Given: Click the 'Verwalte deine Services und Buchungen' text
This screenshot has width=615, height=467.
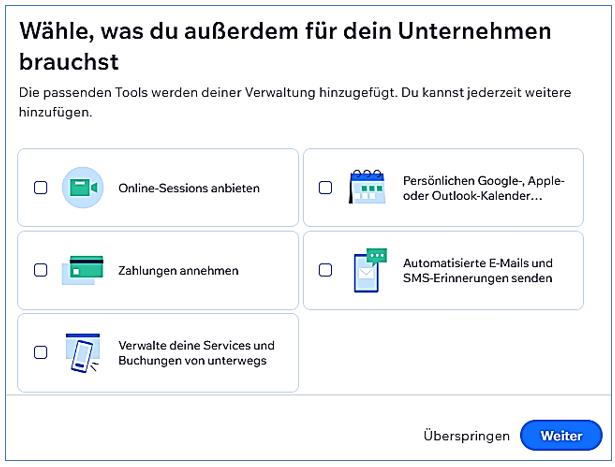Looking at the screenshot, I should coord(196,352).
